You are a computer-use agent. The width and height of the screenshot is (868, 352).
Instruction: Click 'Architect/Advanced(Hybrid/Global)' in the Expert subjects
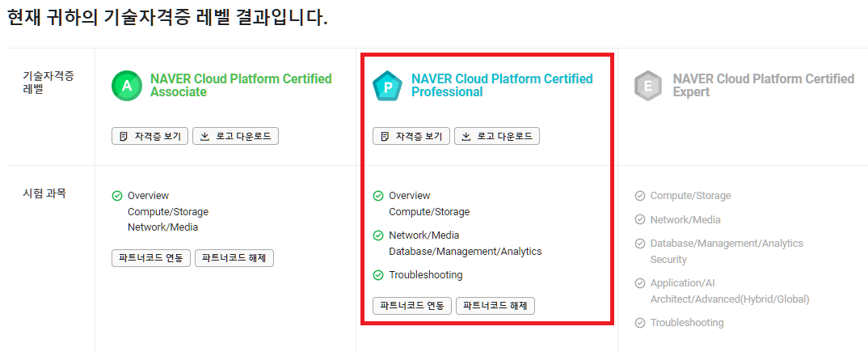point(730,299)
